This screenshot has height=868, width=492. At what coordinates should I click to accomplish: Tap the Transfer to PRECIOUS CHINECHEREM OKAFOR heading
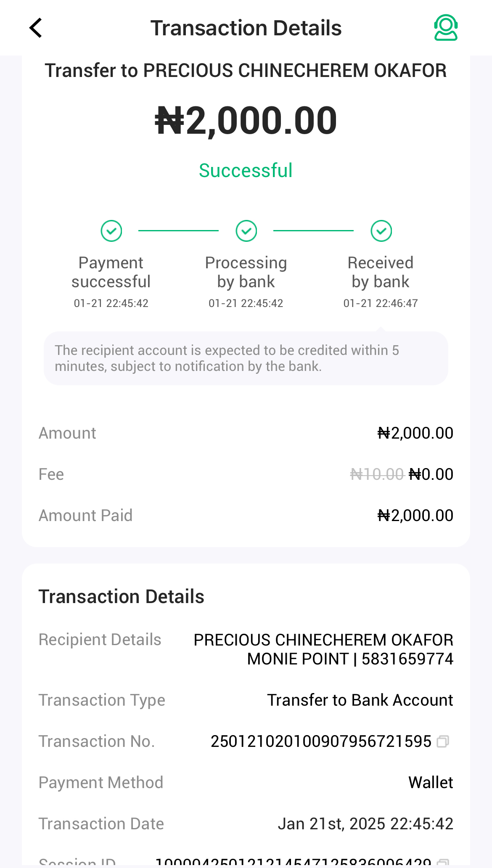pos(246,71)
